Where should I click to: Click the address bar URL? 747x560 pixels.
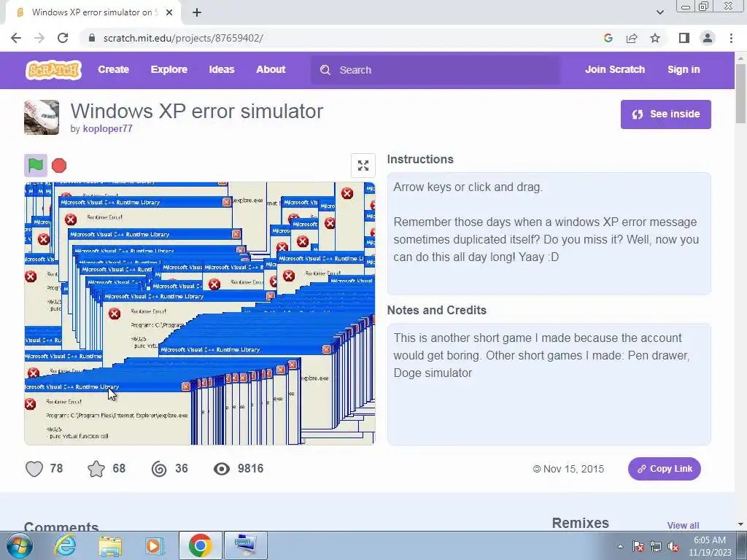(x=183, y=38)
